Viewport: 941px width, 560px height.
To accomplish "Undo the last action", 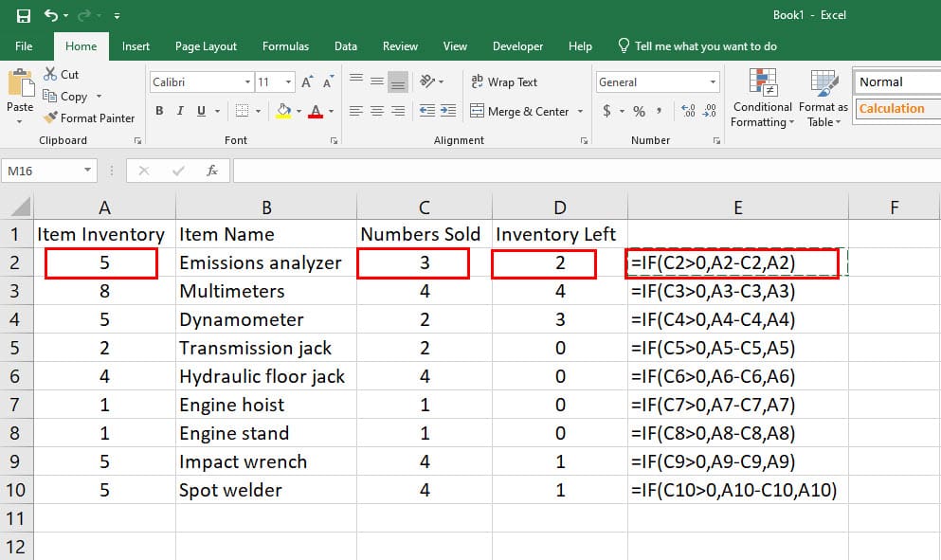I will (x=50, y=15).
